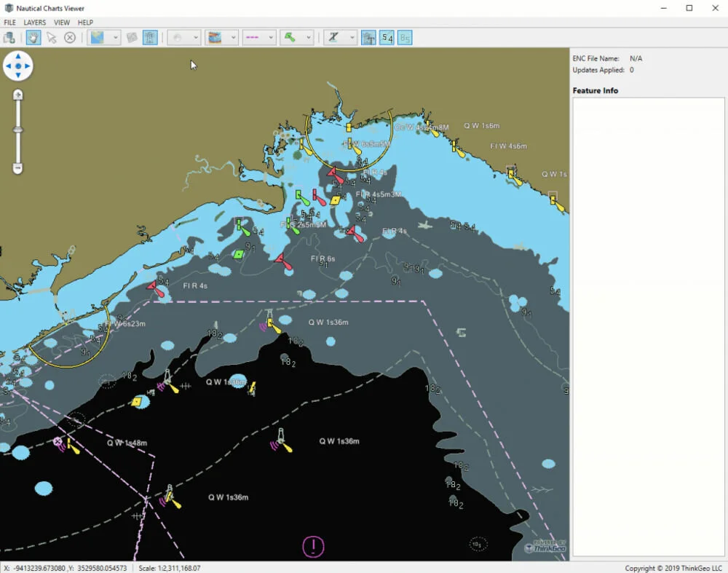
Task: Click the red buoy beside Fl R 6s
Action: point(282,261)
